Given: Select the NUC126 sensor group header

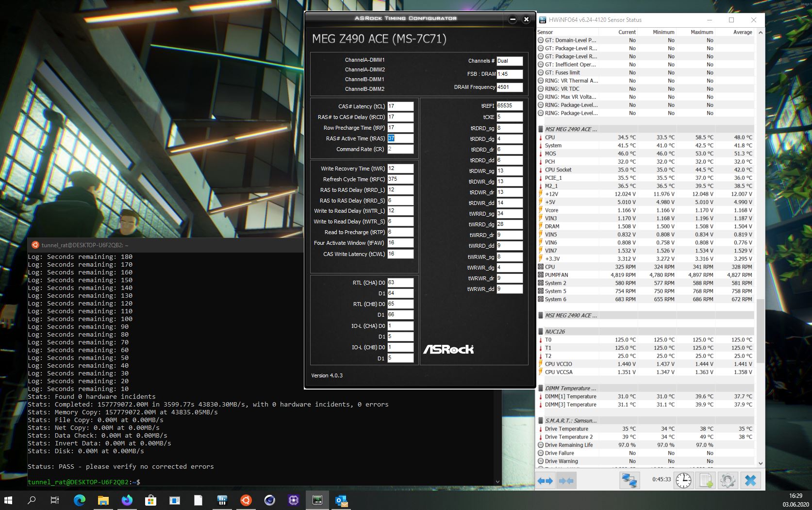Looking at the screenshot, I should (x=646, y=332).
